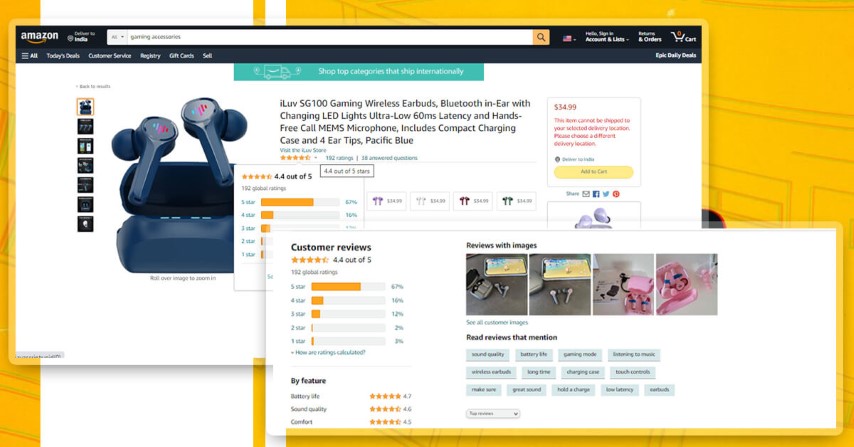854x447 pixels.
Task: Select the purple earbuds color variant
Action: pos(387,201)
